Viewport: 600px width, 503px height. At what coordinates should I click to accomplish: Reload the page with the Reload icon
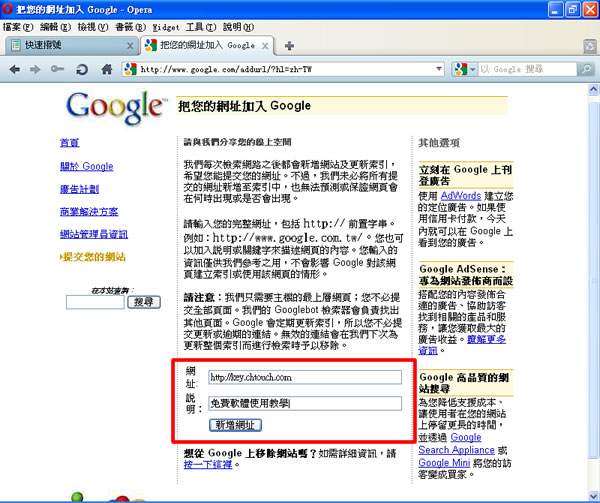pos(82,69)
